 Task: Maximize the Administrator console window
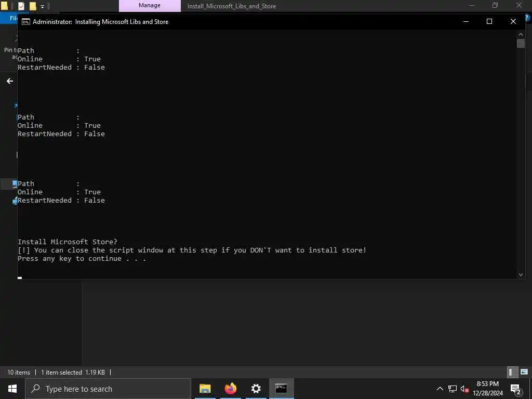coord(489,21)
